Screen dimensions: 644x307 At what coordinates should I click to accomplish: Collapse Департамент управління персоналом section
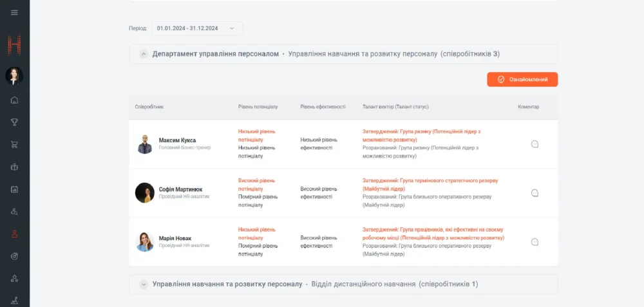[x=144, y=54]
